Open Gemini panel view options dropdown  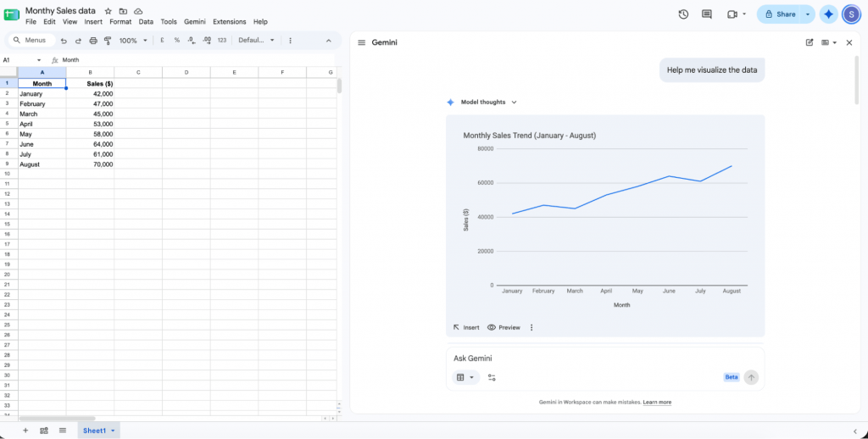point(829,42)
